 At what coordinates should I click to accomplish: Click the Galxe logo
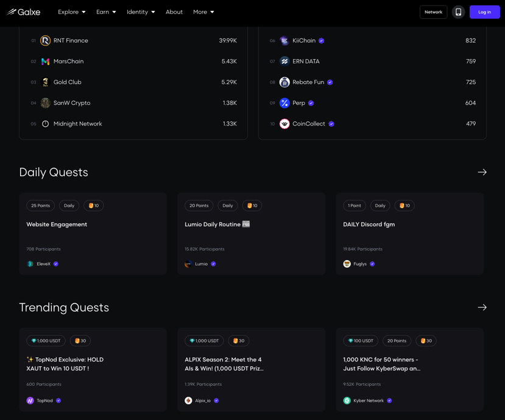(x=24, y=12)
